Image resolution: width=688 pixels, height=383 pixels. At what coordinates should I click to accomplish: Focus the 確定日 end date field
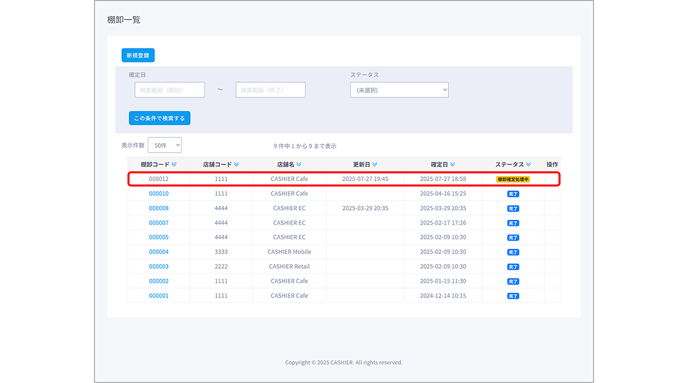(x=270, y=90)
